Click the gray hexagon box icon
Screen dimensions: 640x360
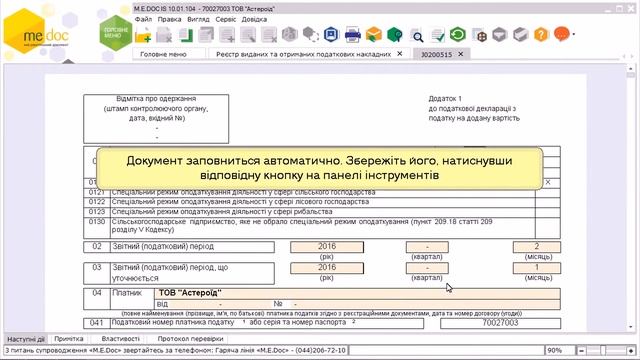click(x=520, y=35)
